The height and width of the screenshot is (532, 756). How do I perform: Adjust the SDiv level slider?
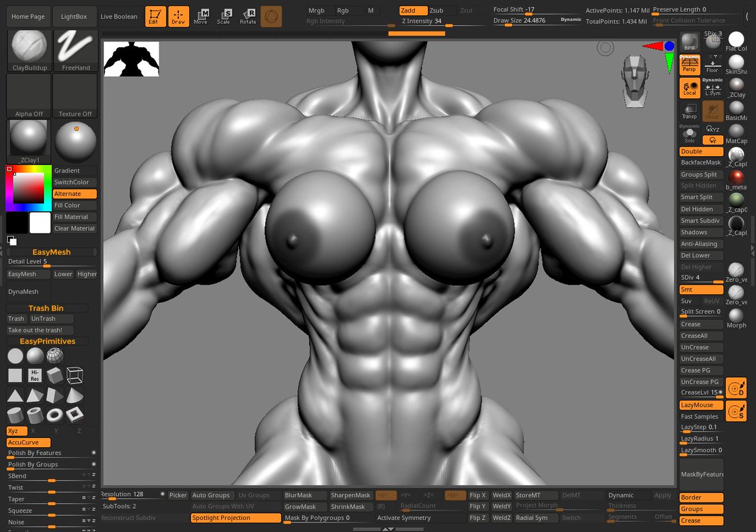(701, 278)
